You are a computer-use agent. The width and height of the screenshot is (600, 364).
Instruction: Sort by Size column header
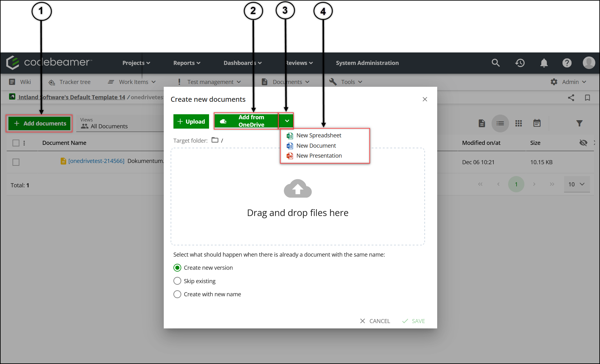(535, 143)
